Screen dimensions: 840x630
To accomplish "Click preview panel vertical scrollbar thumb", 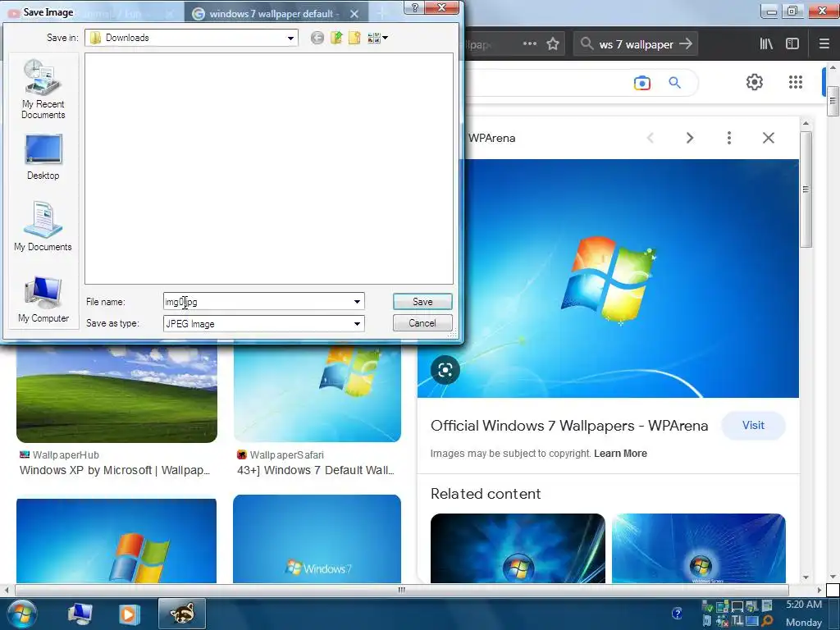I will click(806, 189).
